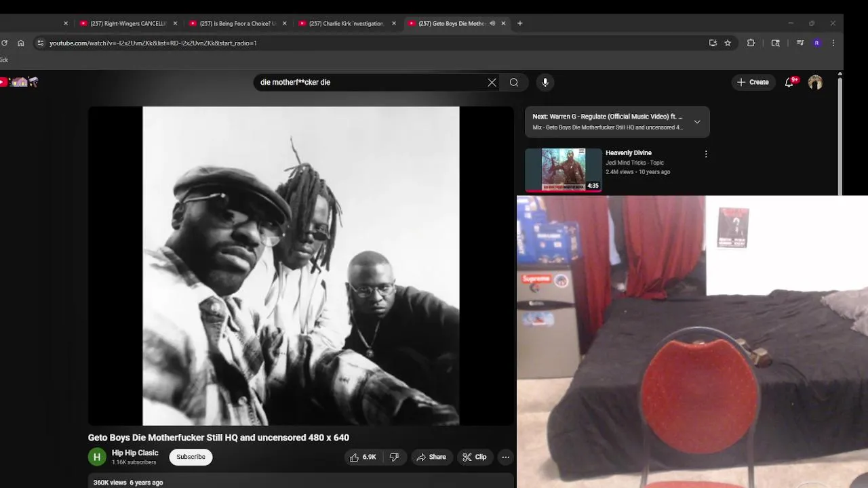This screenshot has width=868, height=488.
Task: Go to YouTube home via logo
Action: point(20,82)
